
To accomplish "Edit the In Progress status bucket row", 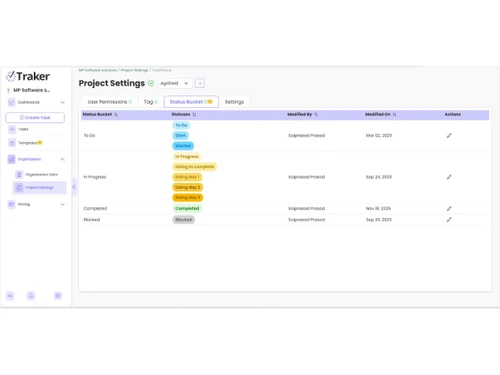I will pyautogui.click(x=449, y=177).
